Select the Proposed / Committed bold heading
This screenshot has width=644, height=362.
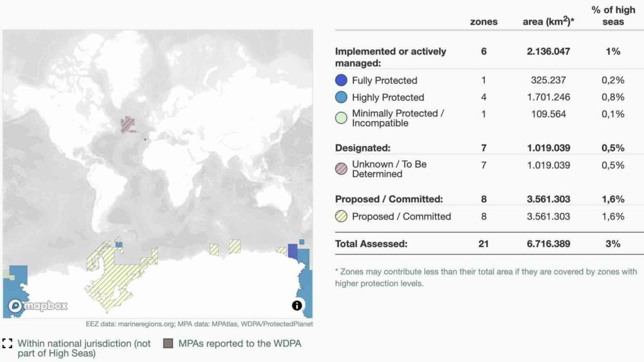pos(389,199)
